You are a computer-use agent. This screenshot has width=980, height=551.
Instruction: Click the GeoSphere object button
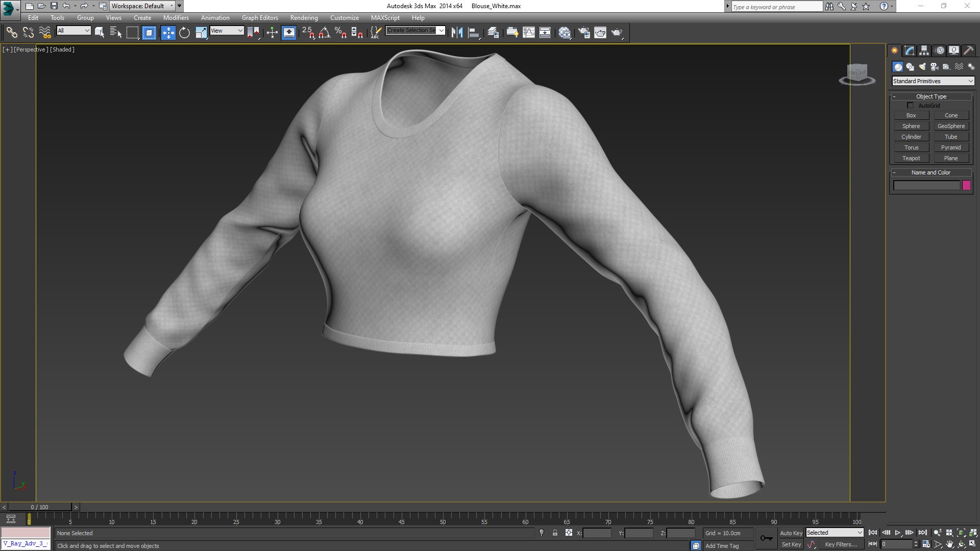(x=951, y=126)
